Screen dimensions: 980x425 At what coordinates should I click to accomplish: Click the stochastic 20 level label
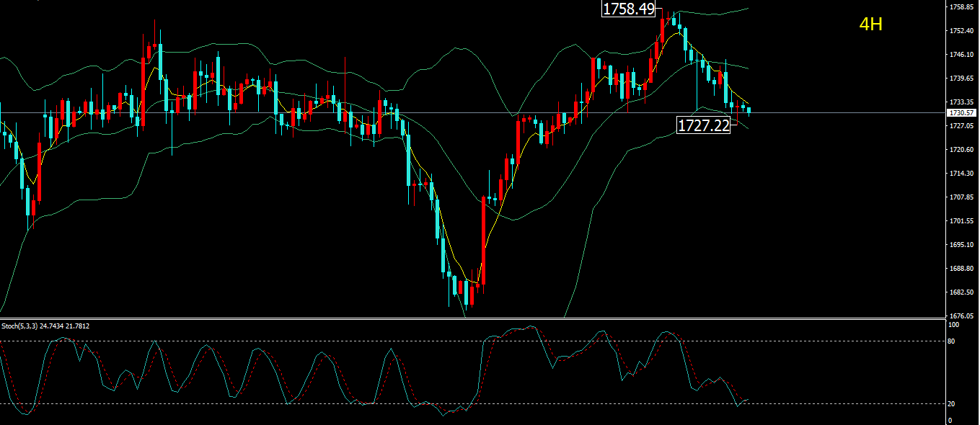951,403
